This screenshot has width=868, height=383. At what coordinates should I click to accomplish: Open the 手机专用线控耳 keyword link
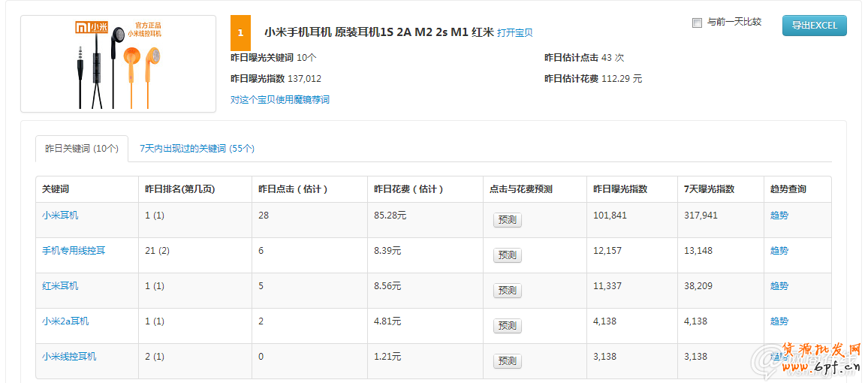pyautogui.click(x=74, y=251)
